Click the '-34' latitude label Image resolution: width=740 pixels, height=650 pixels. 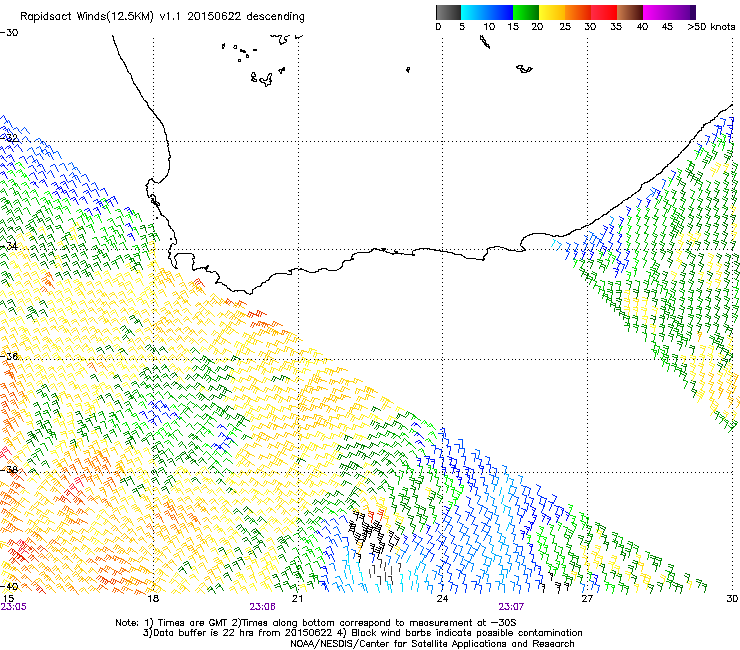coord(9,246)
